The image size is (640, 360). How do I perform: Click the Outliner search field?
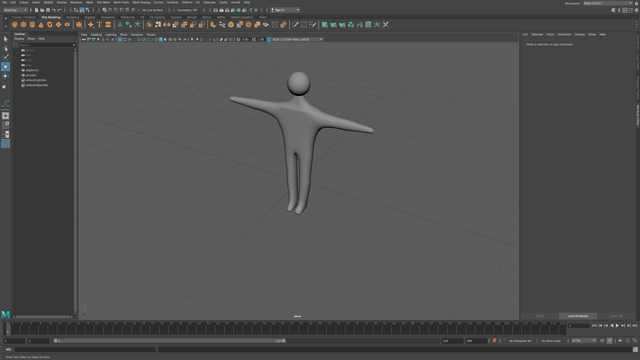(x=47, y=45)
